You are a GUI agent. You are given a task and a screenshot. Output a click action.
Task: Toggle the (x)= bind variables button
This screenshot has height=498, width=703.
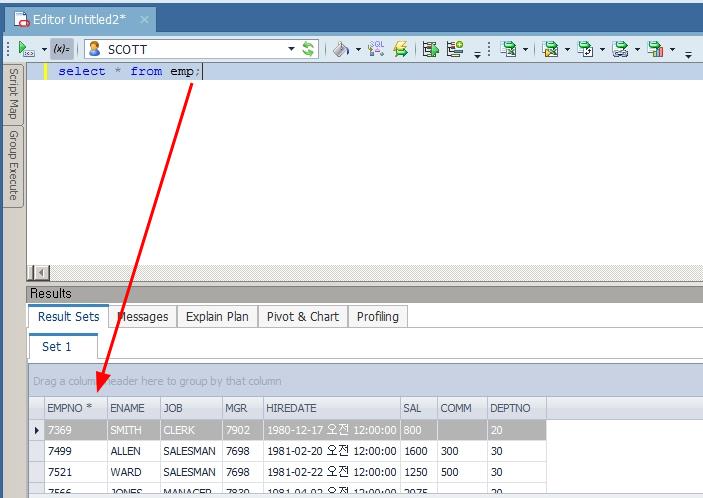(61, 48)
